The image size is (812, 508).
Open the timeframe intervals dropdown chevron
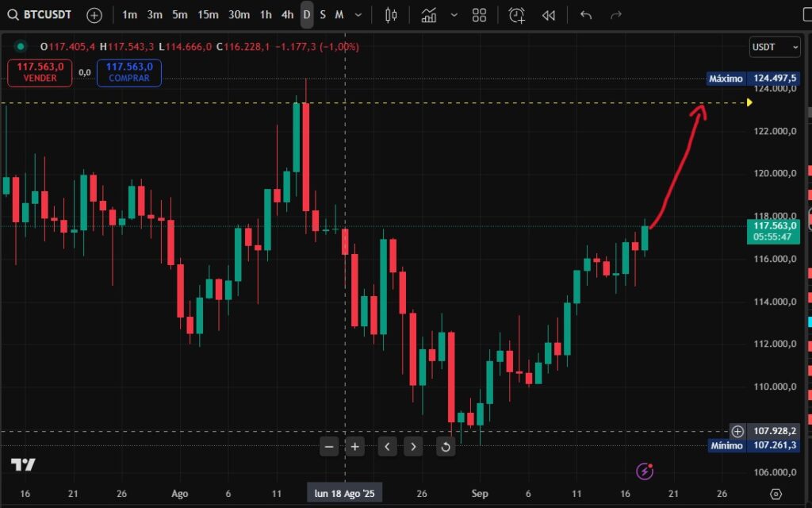coord(357,14)
